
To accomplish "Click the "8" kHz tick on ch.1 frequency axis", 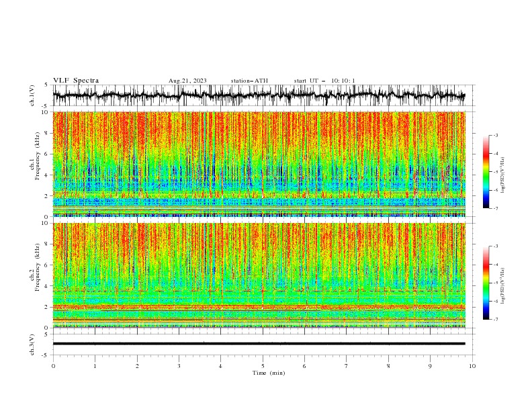I will [46, 133].
